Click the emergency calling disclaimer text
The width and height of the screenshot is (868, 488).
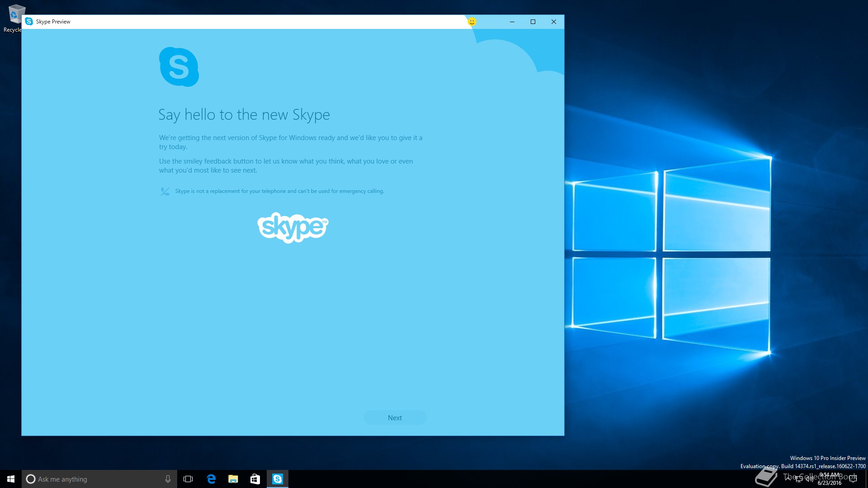point(279,191)
